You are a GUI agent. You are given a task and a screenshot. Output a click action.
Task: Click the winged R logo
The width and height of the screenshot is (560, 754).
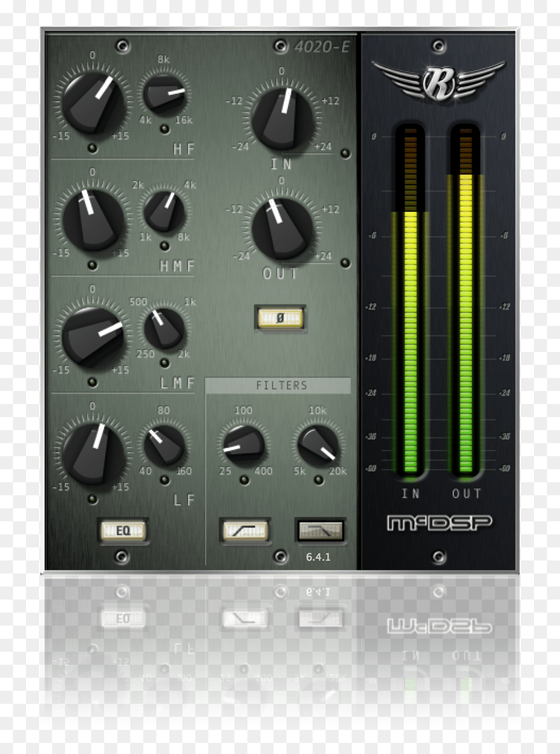[438, 81]
